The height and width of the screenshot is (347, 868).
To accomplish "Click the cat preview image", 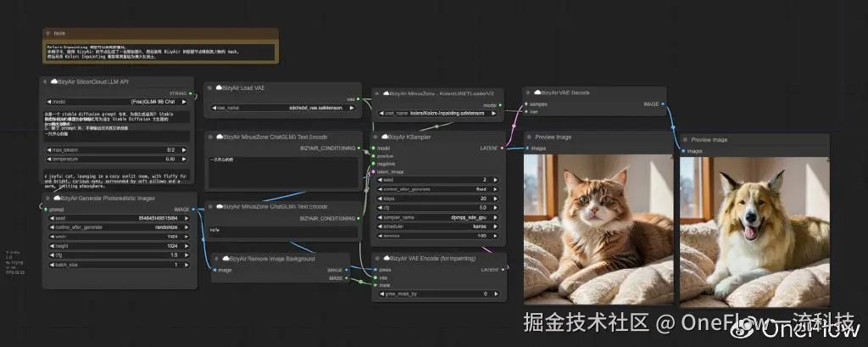I will click(598, 229).
